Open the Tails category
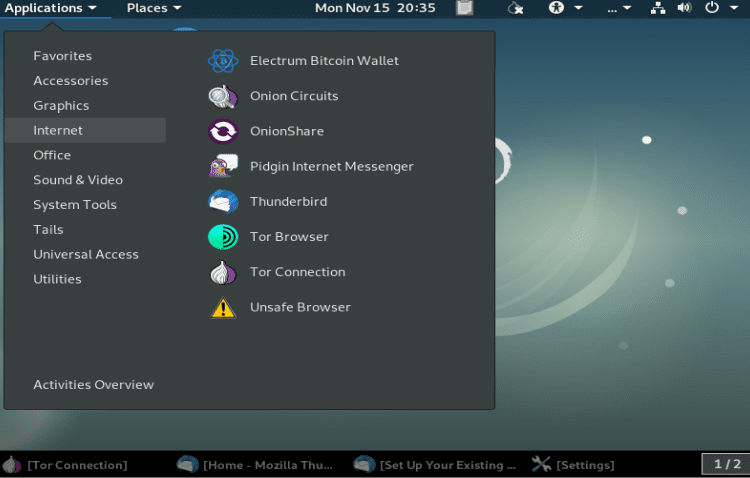 pos(85,230)
